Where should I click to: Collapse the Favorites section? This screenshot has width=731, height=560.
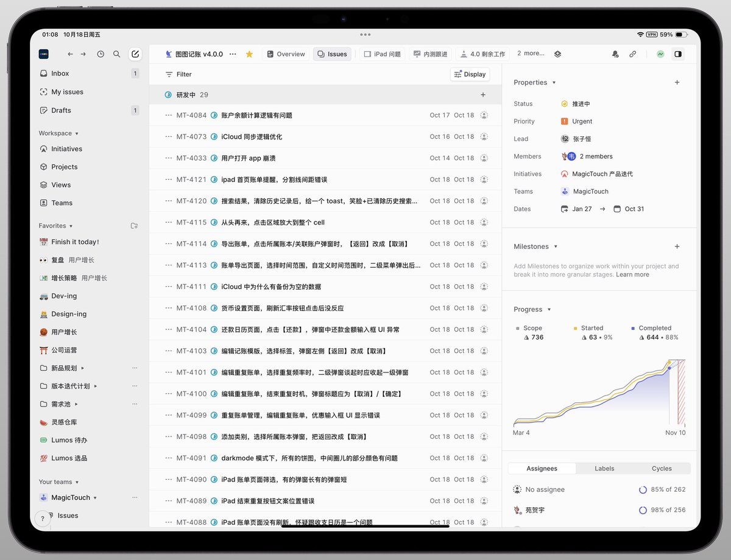point(55,226)
